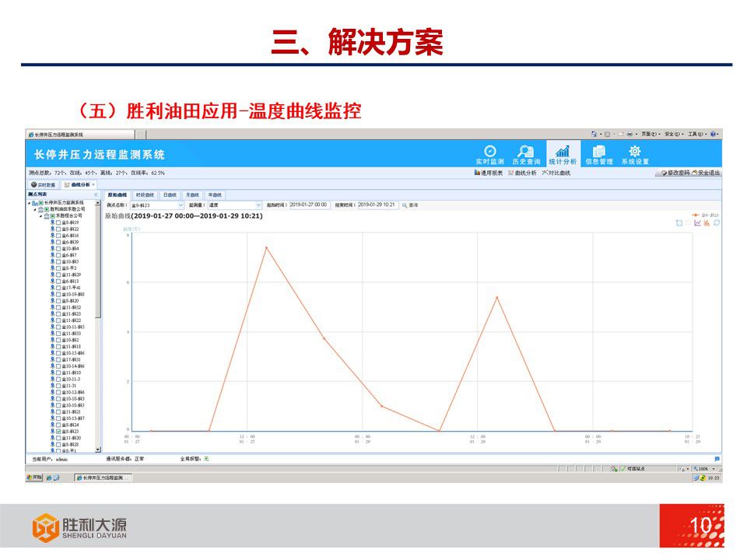Check the 金17-平41 checkbox
The image size is (747, 560).
58,288
